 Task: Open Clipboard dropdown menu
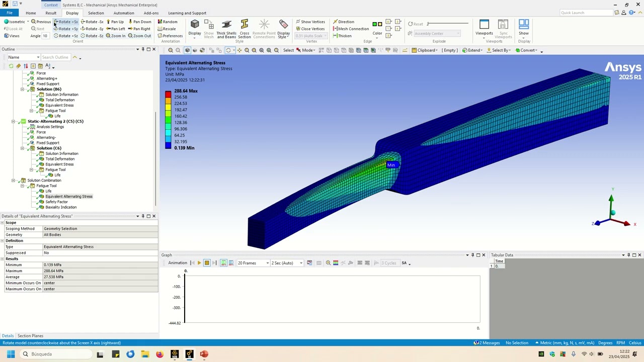point(426,50)
